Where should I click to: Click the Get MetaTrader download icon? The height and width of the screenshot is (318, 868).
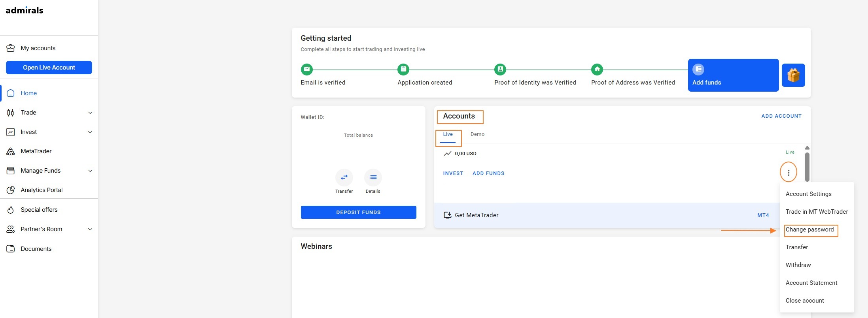coord(447,215)
